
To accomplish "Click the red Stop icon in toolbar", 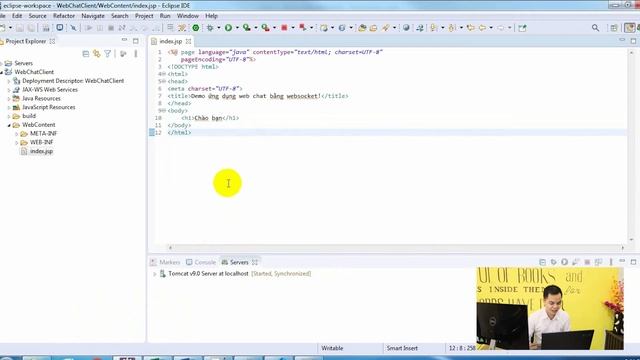I will coord(284,27).
